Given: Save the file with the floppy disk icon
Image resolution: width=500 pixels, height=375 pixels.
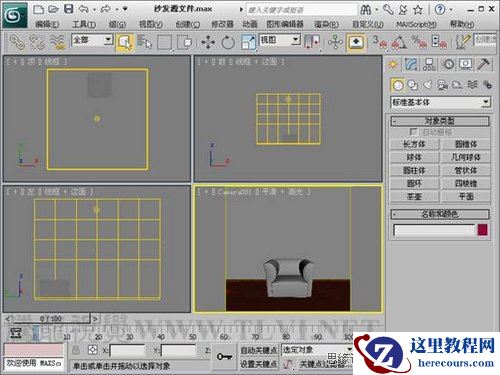Looking at the screenshot, I should pyautogui.click(x=69, y=9).
